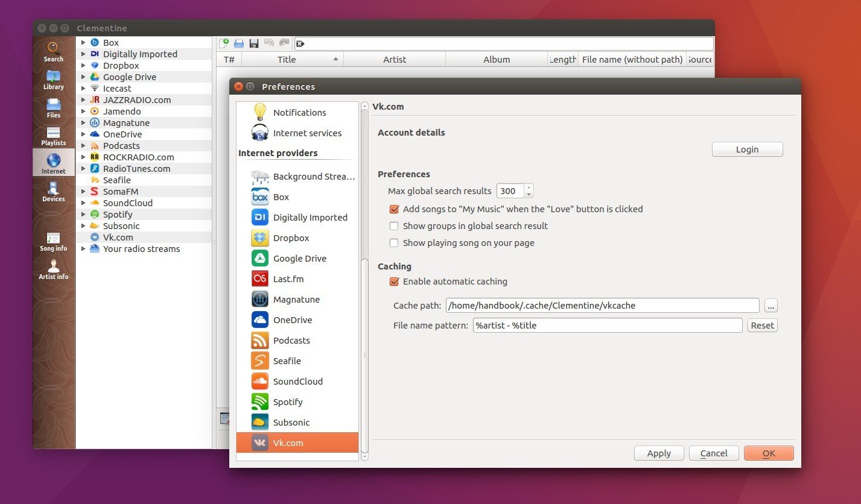Open the Search tab in Clementine sidebar

53,51
